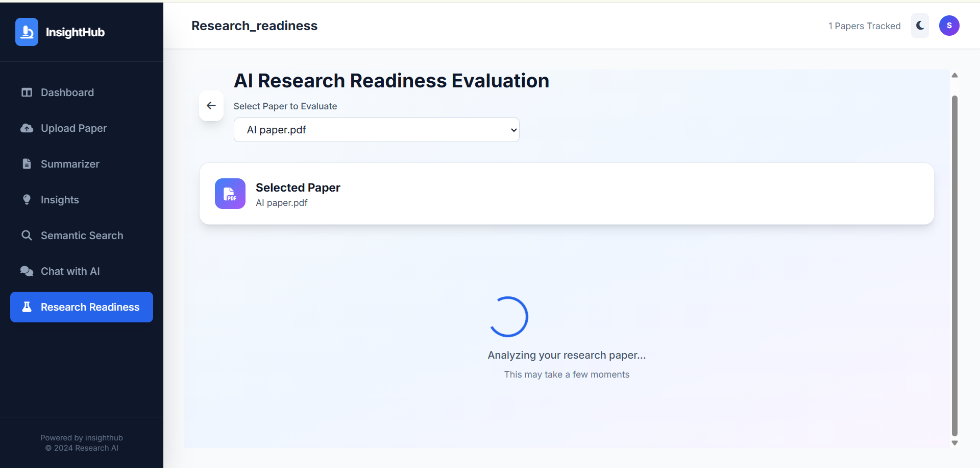Select the Research Readiness menu item
This screenshot has height=468, width=980.
82,307
